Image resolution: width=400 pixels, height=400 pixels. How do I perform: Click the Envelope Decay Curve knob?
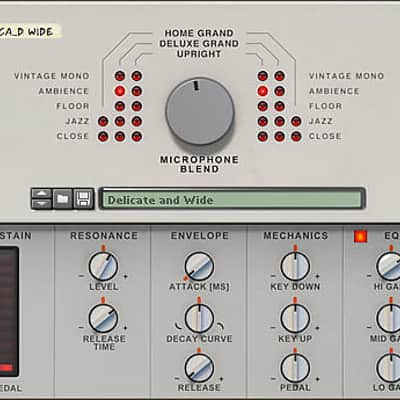pyautogui.click(x=199, y=319)
